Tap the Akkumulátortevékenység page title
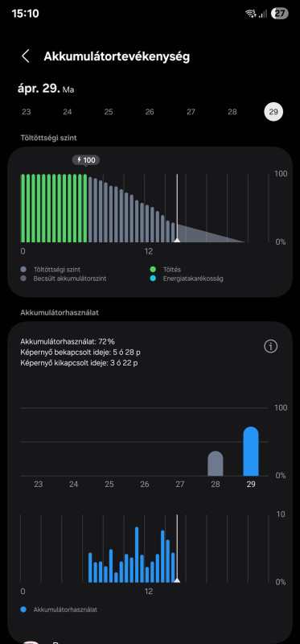 point(117,56)
